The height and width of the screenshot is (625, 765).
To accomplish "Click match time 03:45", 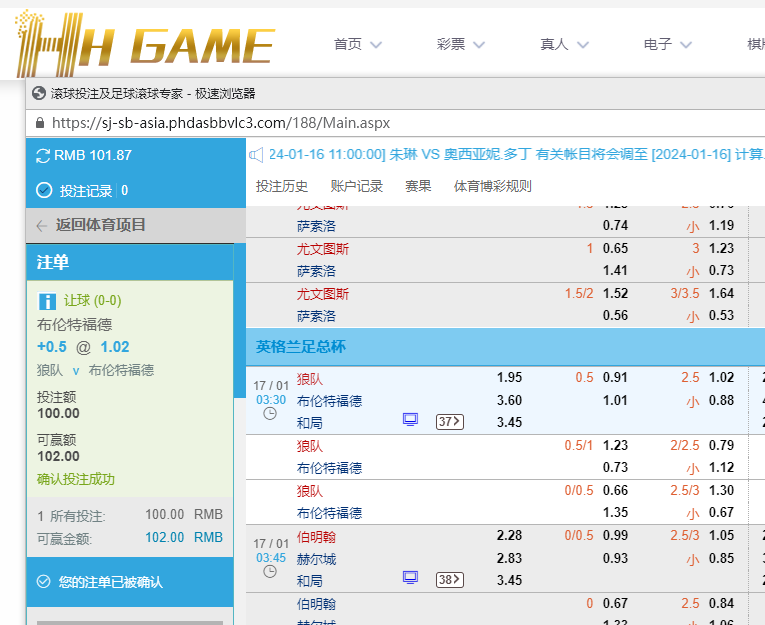I will (x=271, y=558).
